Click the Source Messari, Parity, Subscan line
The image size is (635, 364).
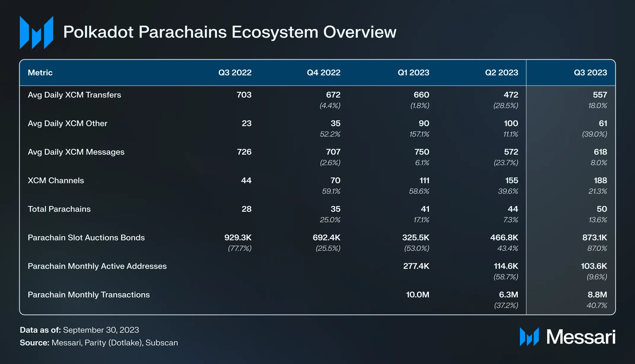99,343
